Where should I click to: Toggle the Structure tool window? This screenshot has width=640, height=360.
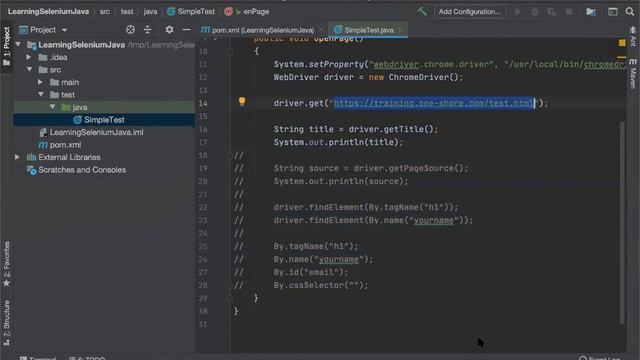7,323
